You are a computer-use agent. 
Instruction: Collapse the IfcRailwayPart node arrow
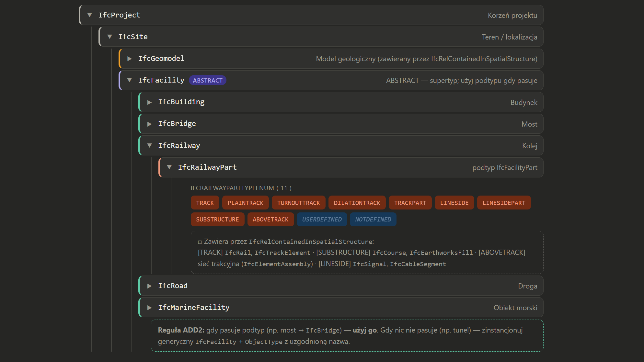point(169,167)
